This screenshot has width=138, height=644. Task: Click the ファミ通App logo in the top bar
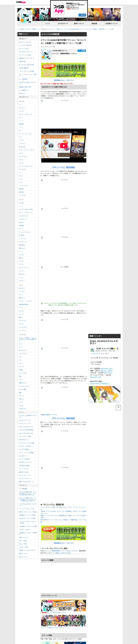click(x=21, y=2)
